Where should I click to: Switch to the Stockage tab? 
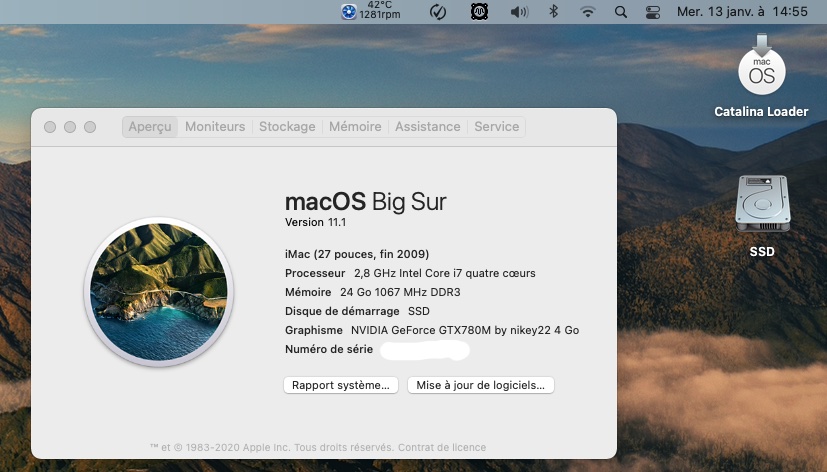[x=287, y=127]
